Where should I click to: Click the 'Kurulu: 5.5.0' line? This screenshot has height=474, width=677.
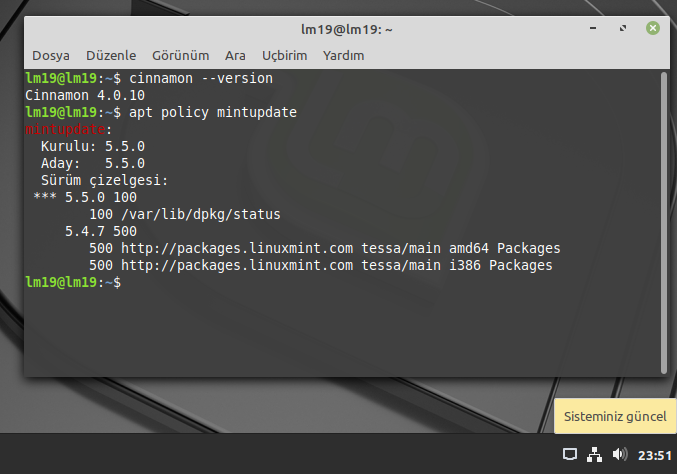93,146
